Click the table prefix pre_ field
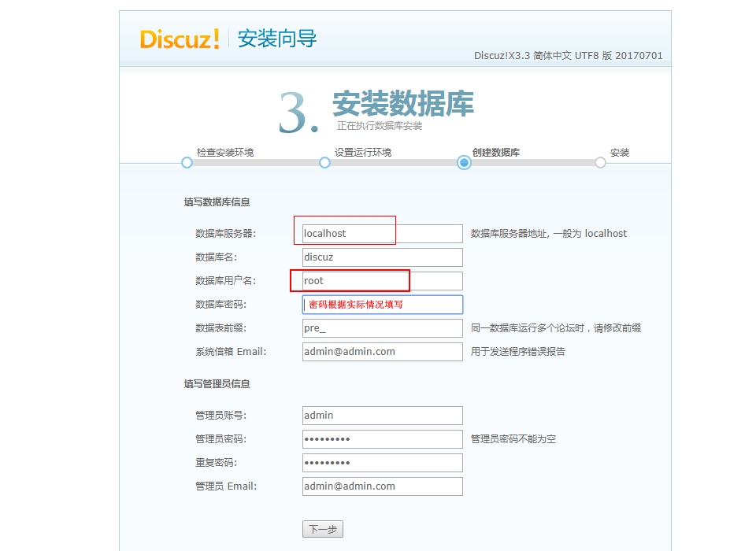Screen dimensions: 756x551 tap(382, 328)
